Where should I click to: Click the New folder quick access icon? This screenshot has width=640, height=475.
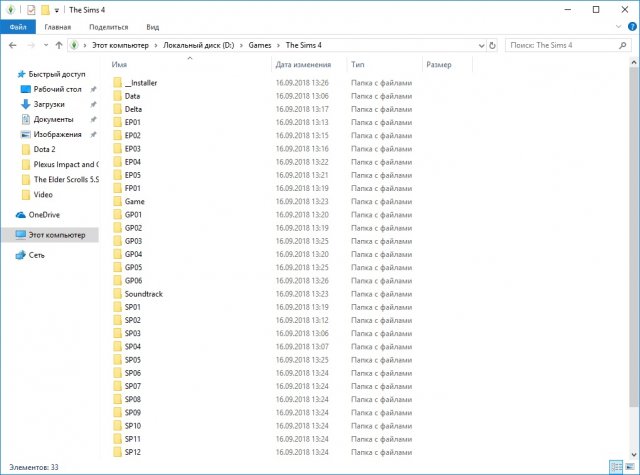(x=45, y=10)
